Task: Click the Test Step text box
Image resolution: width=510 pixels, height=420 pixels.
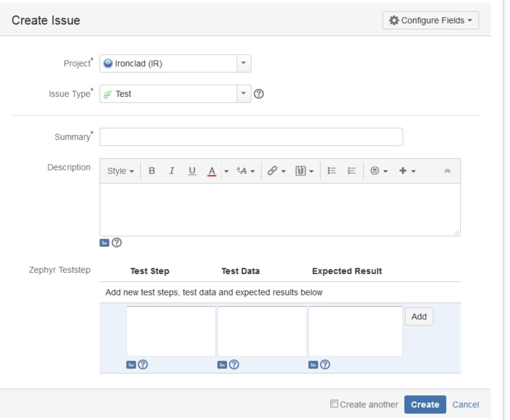Action: click(171, 331)
